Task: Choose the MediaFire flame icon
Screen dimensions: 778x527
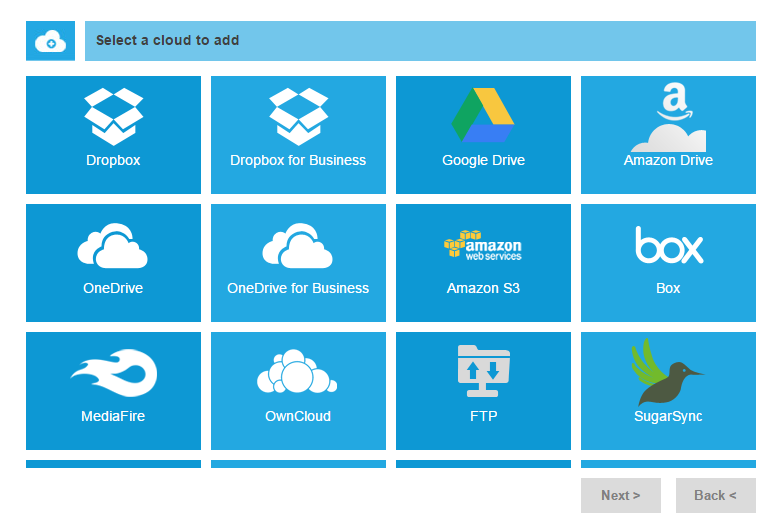Action: pyautogui.click(x=113, y=373)
